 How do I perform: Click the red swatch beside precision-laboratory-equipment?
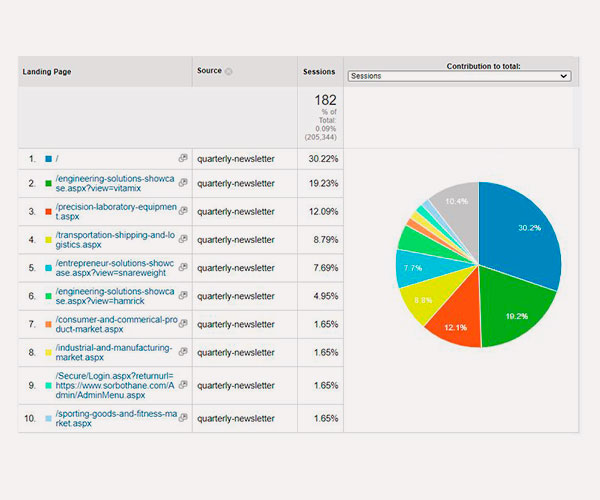click(x=48, y=212)
